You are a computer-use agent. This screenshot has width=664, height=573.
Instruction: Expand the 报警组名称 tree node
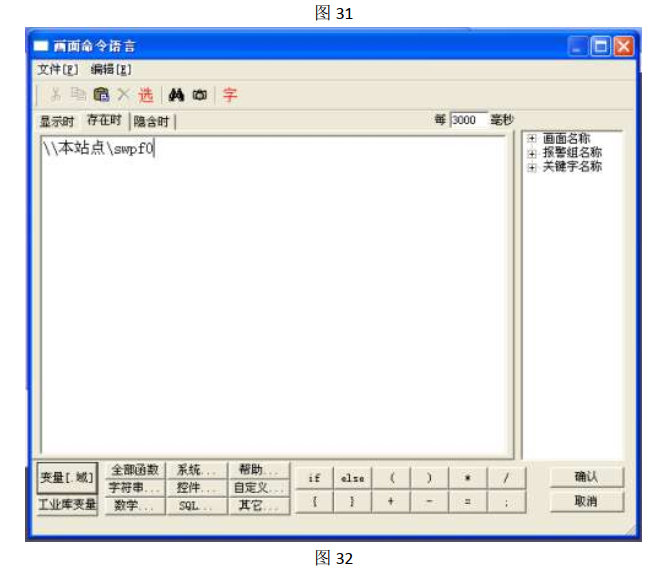(x=532, y=153)
